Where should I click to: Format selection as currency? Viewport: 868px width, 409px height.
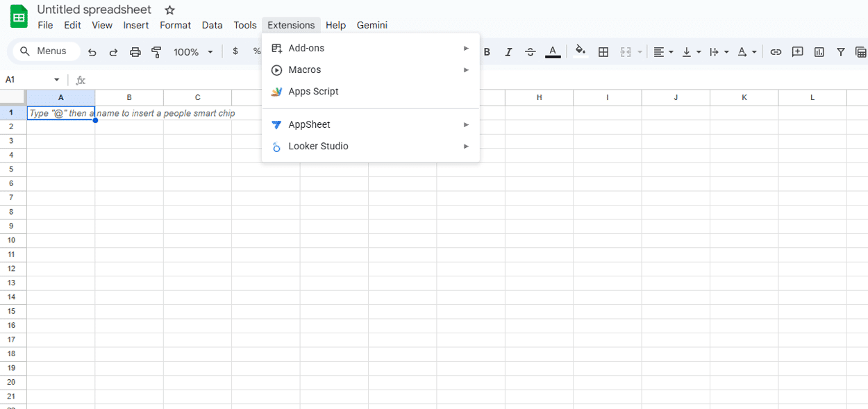[x=235, y=51]
